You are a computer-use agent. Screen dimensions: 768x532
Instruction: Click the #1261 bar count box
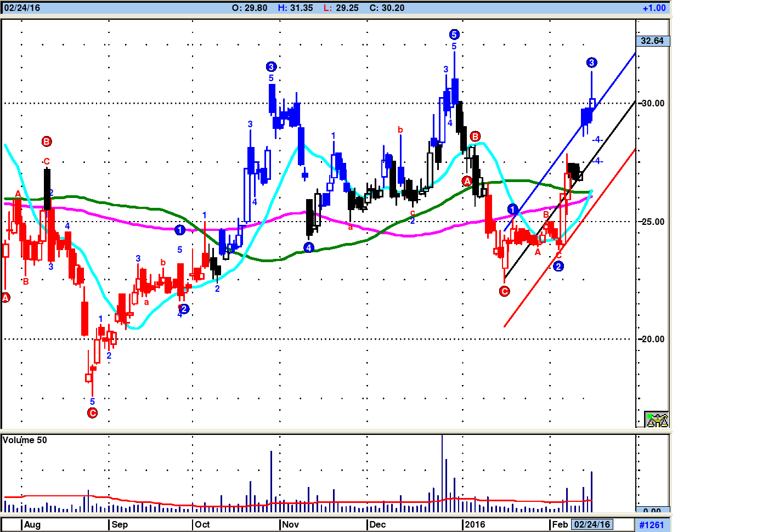click(x=652, y=525)
